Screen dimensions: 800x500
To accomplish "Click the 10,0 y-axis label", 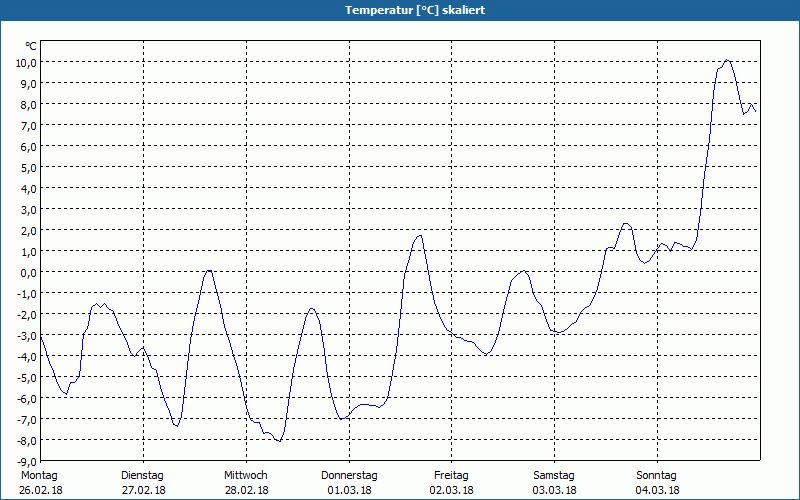I will pos(27,62).
